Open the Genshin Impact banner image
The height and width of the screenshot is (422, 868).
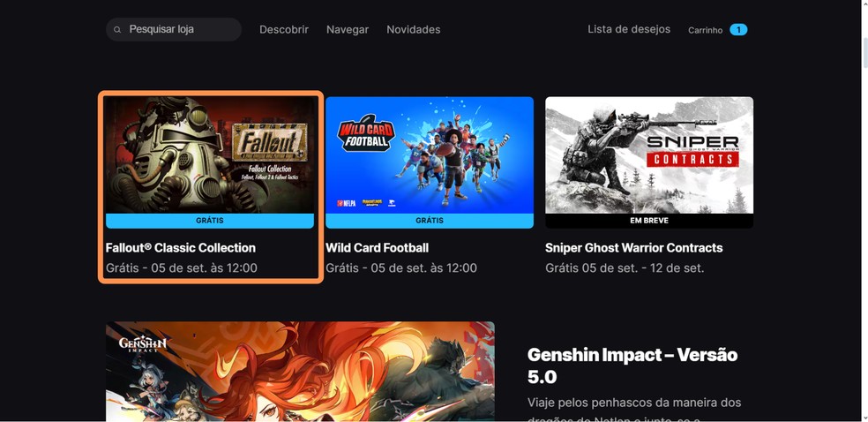[x=300, y=372]
